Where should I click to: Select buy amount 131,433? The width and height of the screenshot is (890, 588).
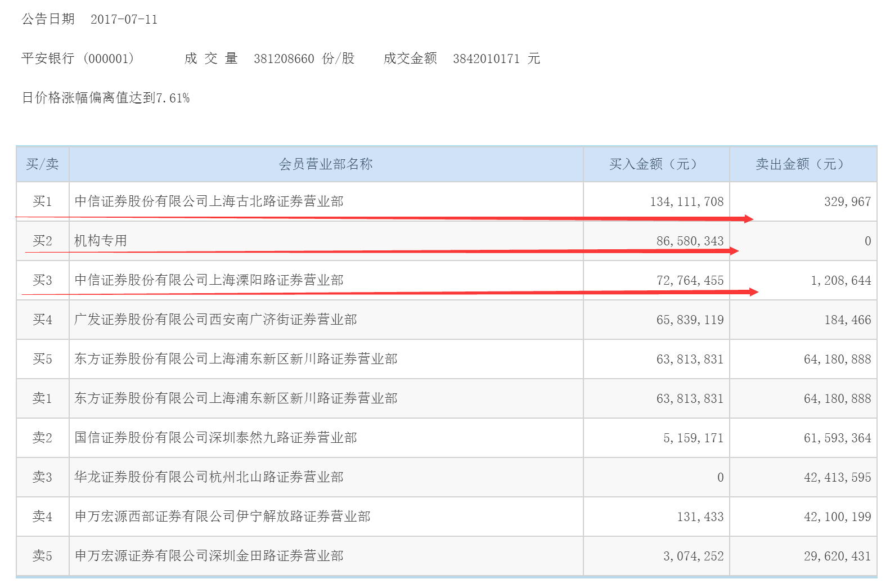pyautogui.click(x=700, y=517)
